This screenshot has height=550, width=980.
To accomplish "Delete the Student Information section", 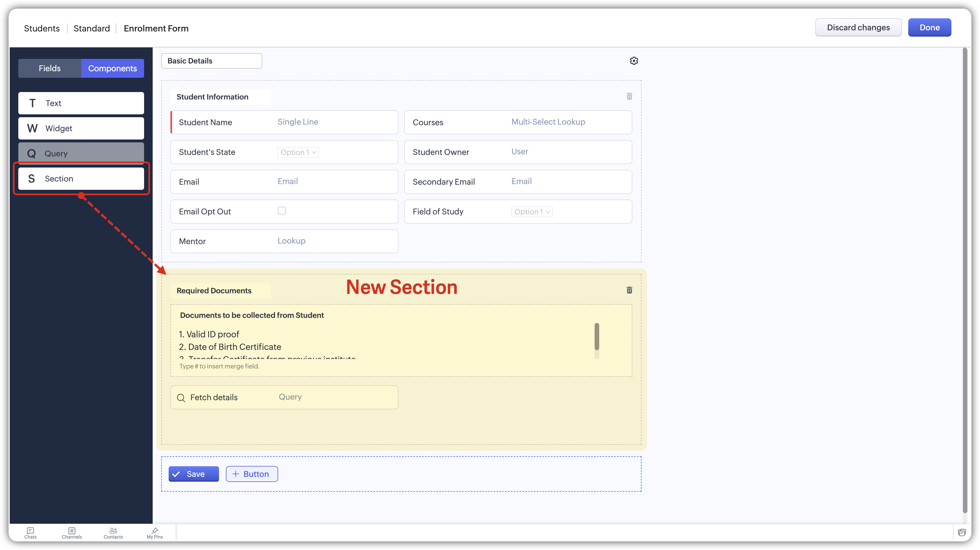I will tap(629, 96).
